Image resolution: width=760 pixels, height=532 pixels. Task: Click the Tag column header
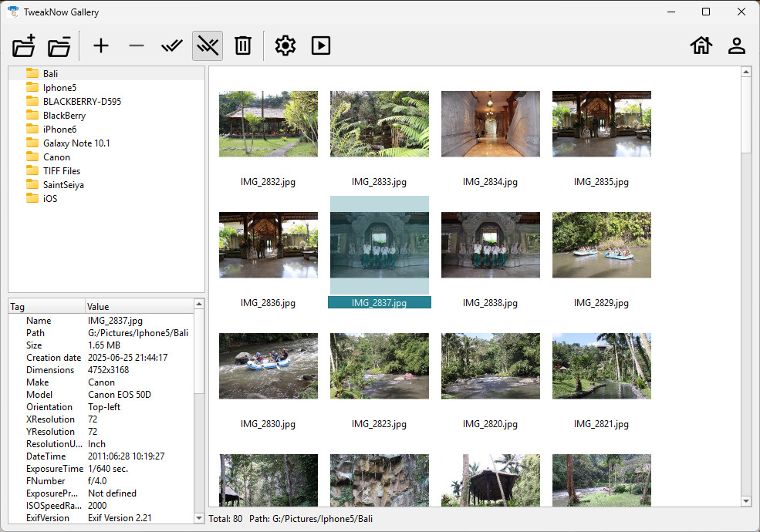pos(18,307)
